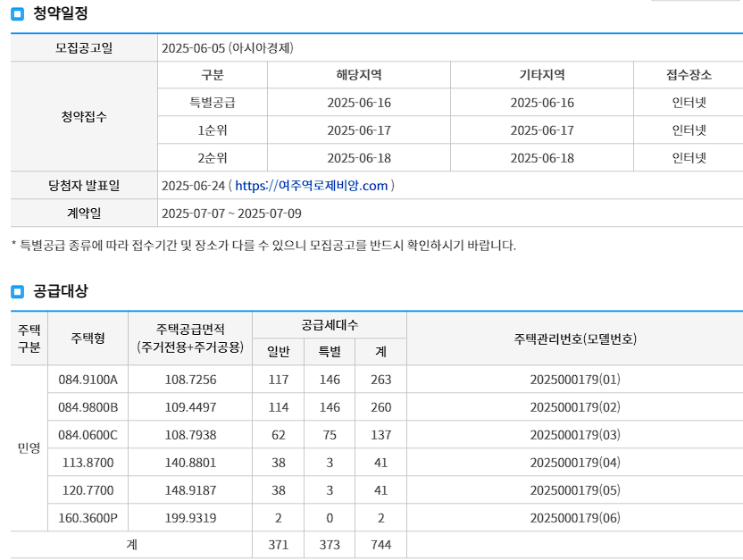Select housing type 084.9100A
Image resolution: width=743 pixels, height=560 pixels.
[89, 380]
